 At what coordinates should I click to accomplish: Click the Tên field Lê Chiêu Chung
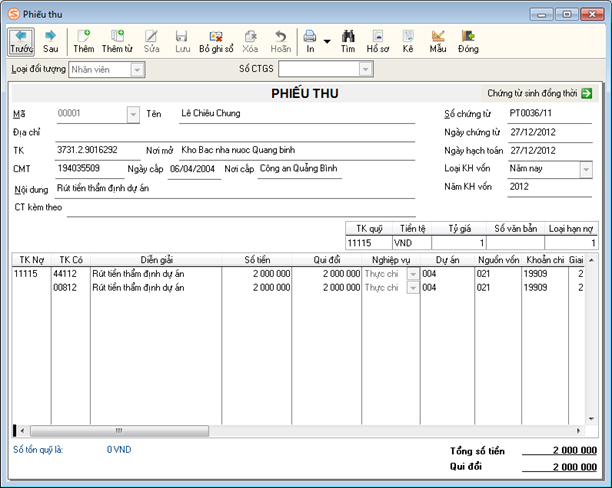[x=297, y=114]
